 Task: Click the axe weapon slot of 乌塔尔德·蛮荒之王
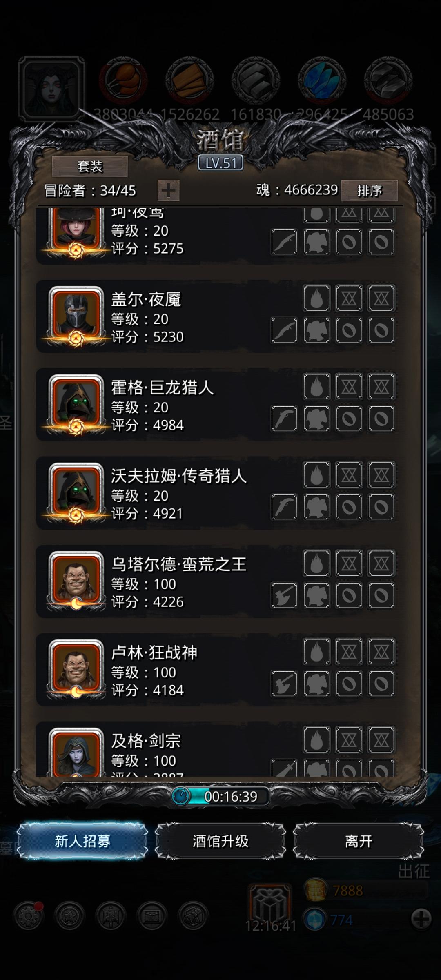284,595
